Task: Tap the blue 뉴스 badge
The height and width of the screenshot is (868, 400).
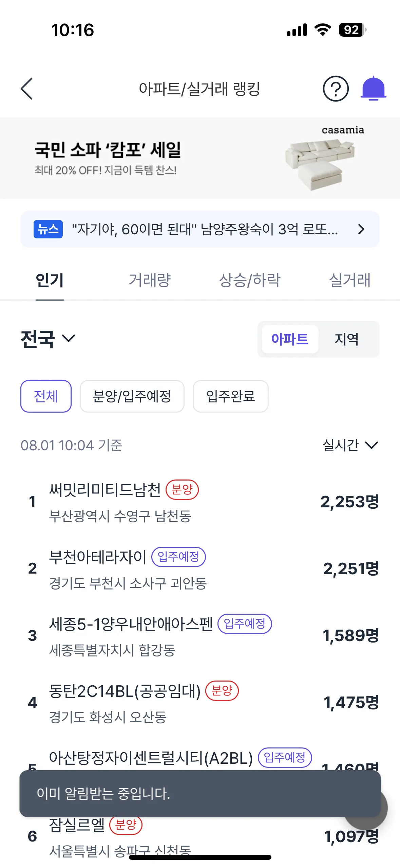Action: click(48, 229)
